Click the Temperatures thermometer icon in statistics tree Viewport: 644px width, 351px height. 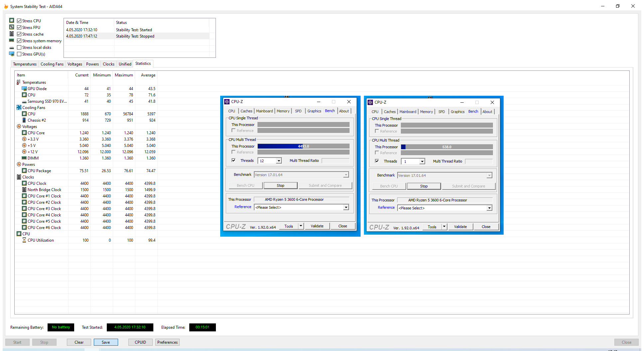click(x=19, y=82)
